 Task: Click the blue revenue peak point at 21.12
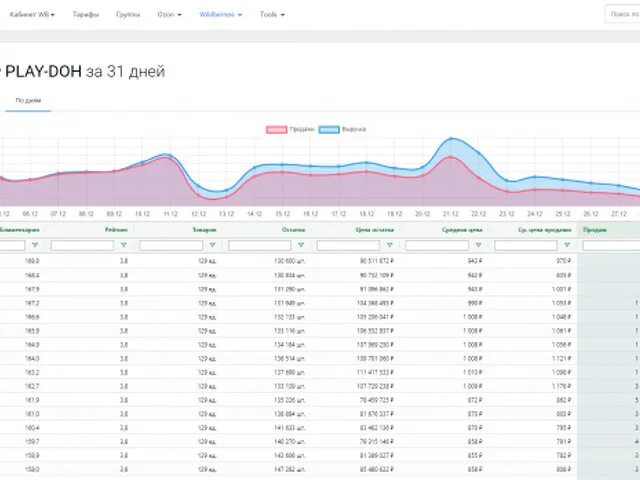coord(451,139)
